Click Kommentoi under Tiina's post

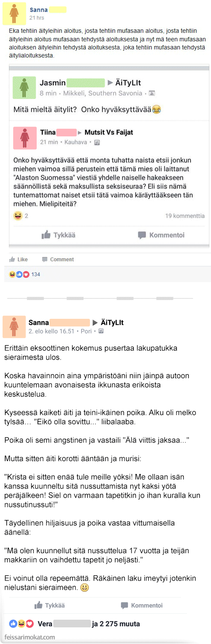pyautogui.click(x=161, y=235)
